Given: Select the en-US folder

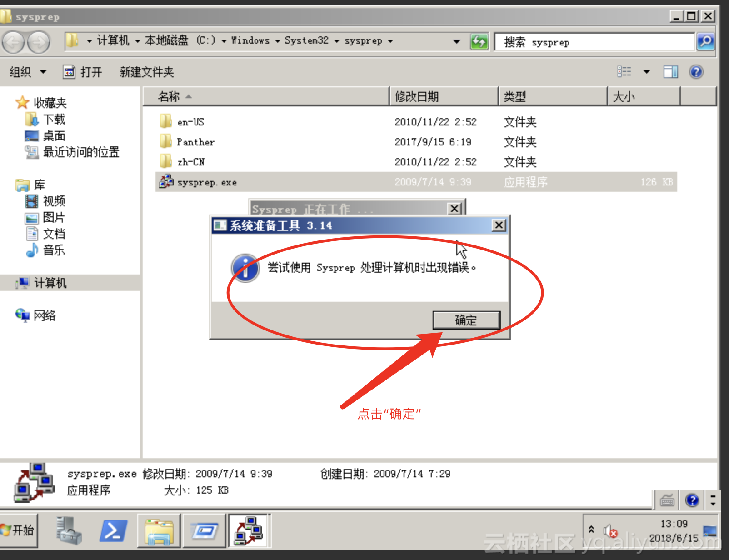Looking at the screenshot, I should coord(190,122).
